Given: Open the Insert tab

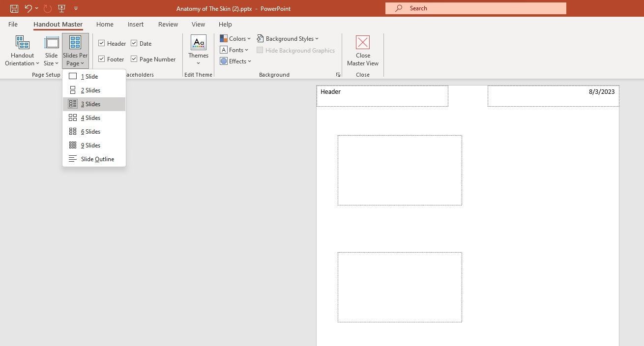Looking at the screenshot, I should pyautogui.click(x=136, y=24).
